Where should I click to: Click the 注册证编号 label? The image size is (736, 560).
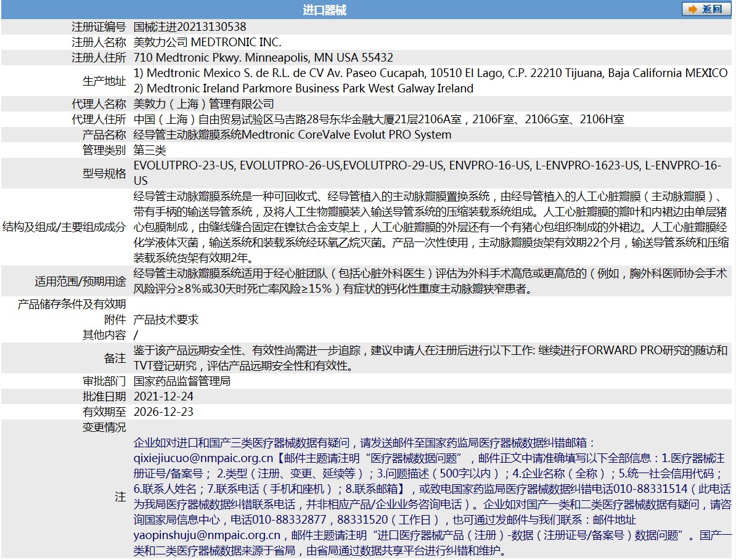point(99,26)
